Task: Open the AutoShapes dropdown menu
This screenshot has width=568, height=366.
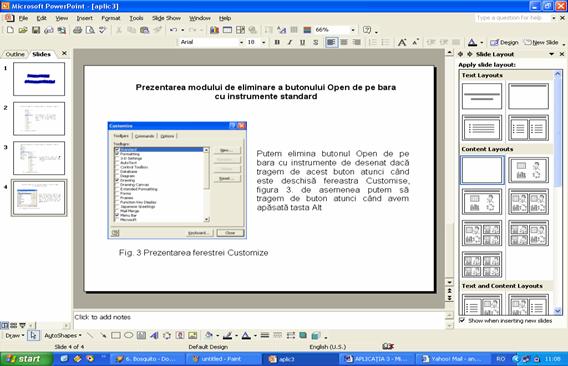Action: pyautogui.click(x=63, y=336)
